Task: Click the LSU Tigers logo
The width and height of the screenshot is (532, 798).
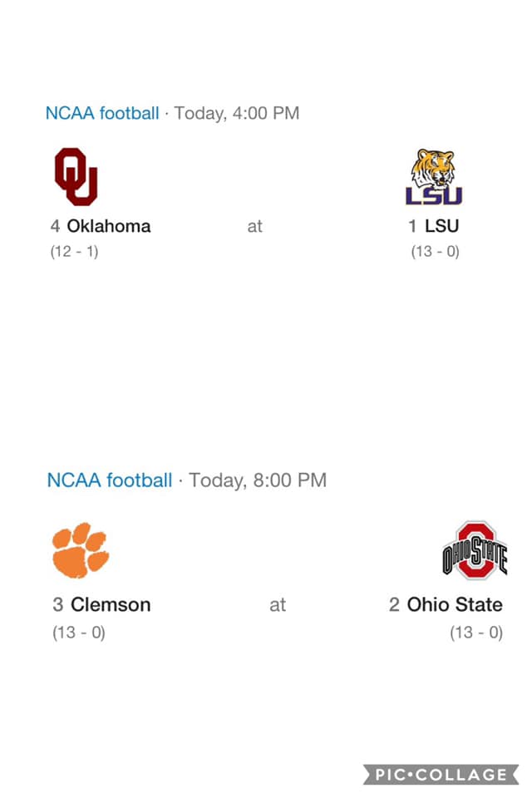Action: [434, 177]
